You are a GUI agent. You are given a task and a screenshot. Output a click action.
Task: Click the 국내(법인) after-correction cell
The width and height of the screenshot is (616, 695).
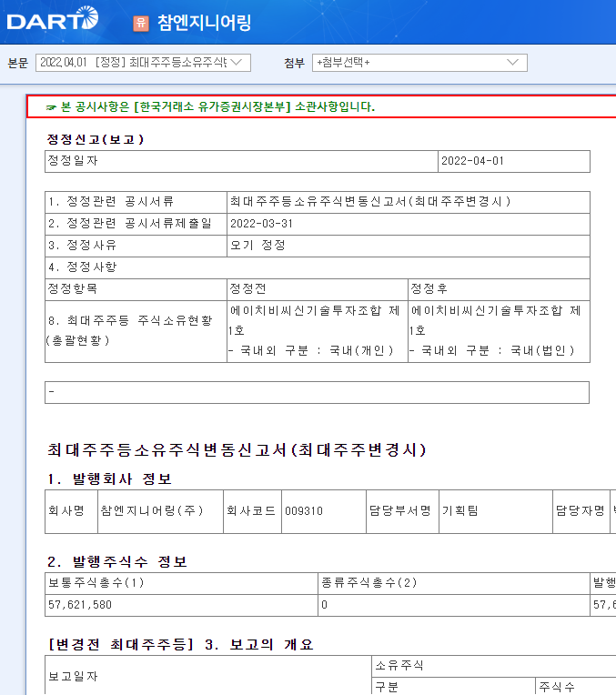499,331
